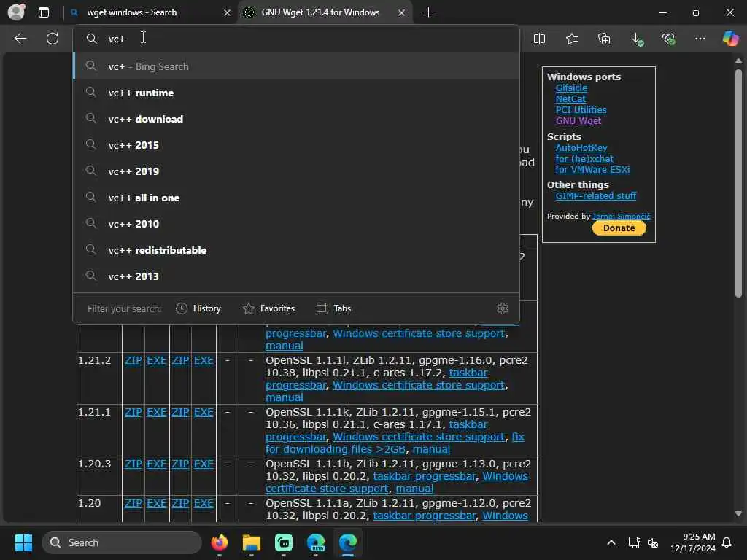Open the Gifsicle link in Windows ports
Screen dimensions: 747x560
[x=571, y=87]
